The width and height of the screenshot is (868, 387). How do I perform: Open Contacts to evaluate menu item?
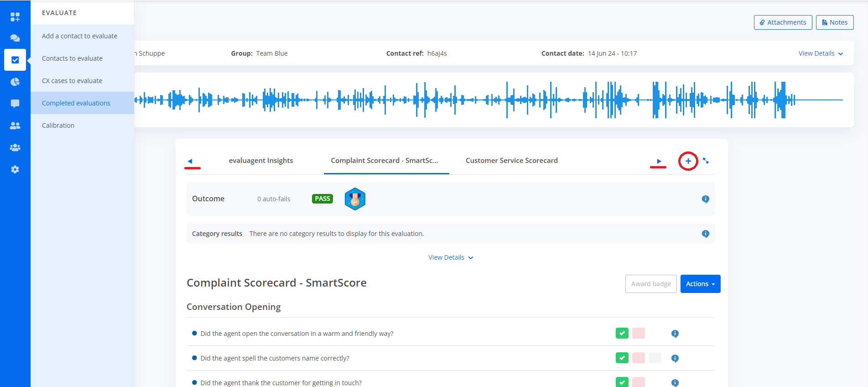82,58
